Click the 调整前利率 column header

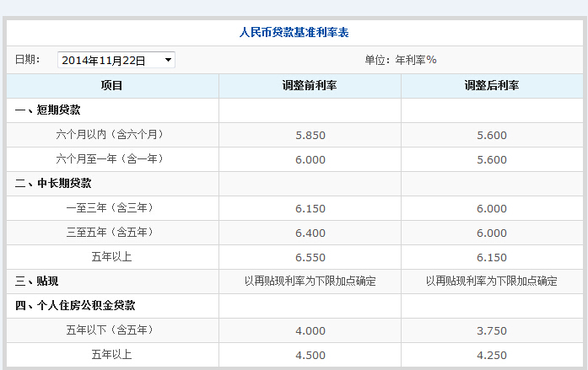click(310, 86)
